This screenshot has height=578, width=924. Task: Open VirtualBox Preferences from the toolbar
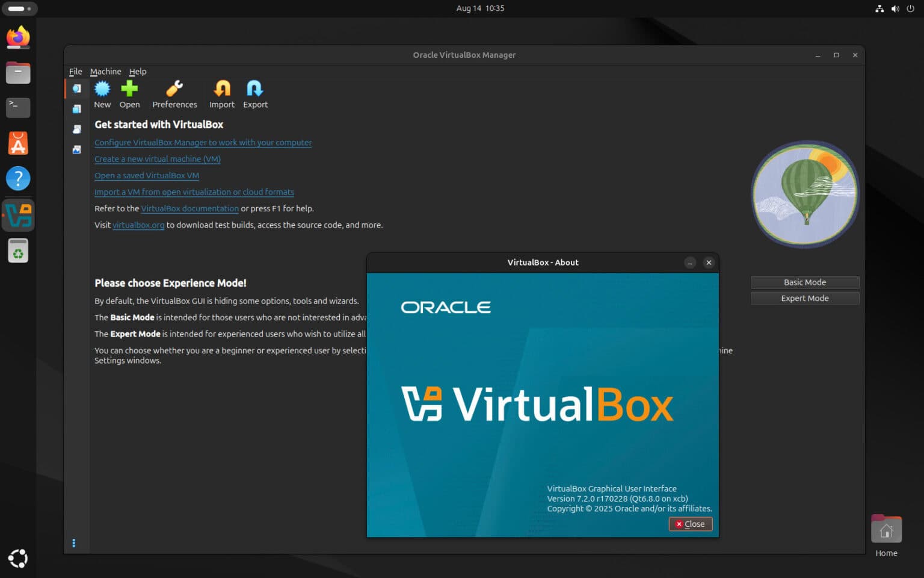pyautogui.click(x=174, y=93)
